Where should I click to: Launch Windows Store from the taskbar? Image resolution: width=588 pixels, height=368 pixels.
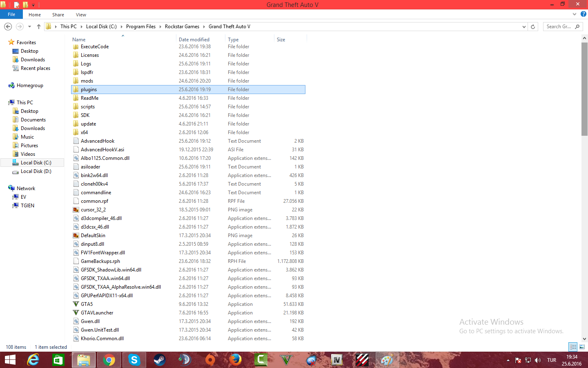pyautogui.click(x=58, y=360)
